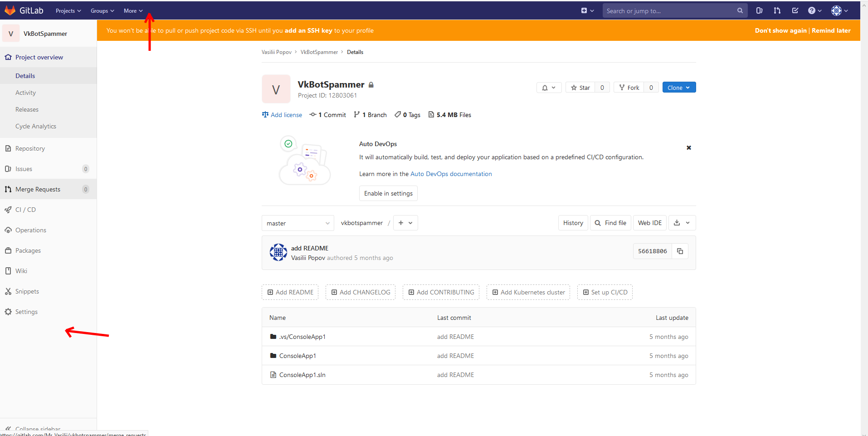This screenshot has width=868, height=436.
Task: View 1 Commit link
Action: (x=328, y=115)
